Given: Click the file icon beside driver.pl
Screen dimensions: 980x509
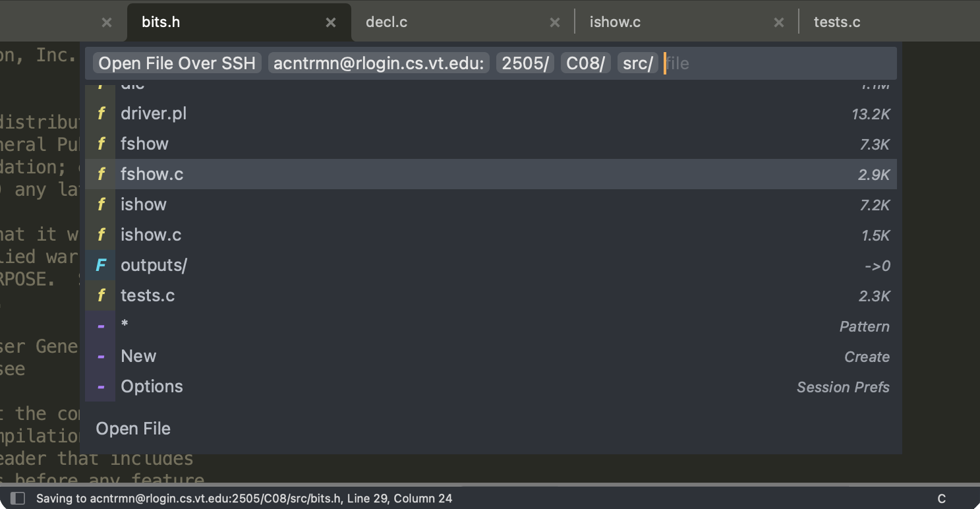Looking at the screenshot, I should tap(100, 113).
